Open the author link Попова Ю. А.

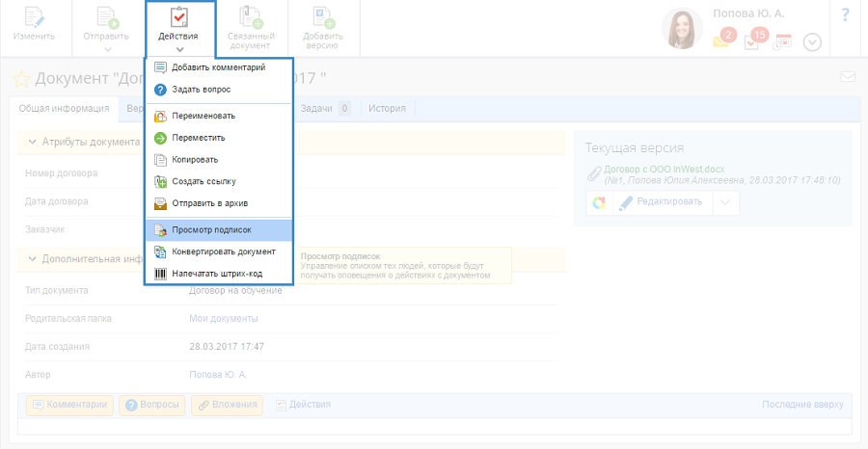[x=218, y=375]
